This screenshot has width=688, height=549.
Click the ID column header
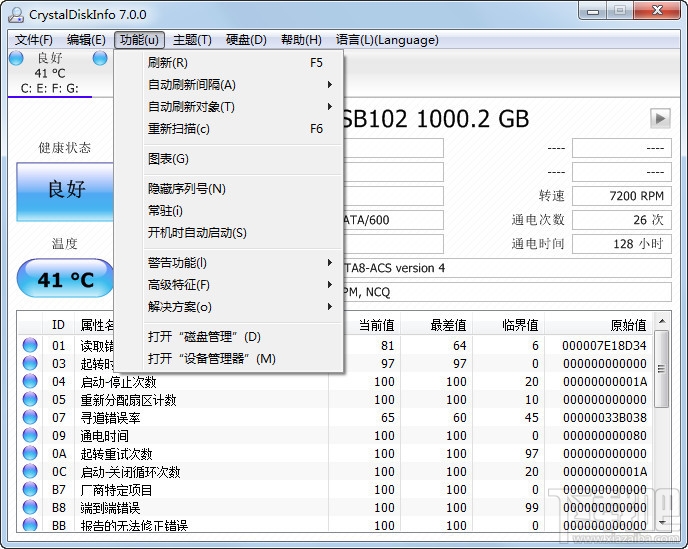coord(58,325)
